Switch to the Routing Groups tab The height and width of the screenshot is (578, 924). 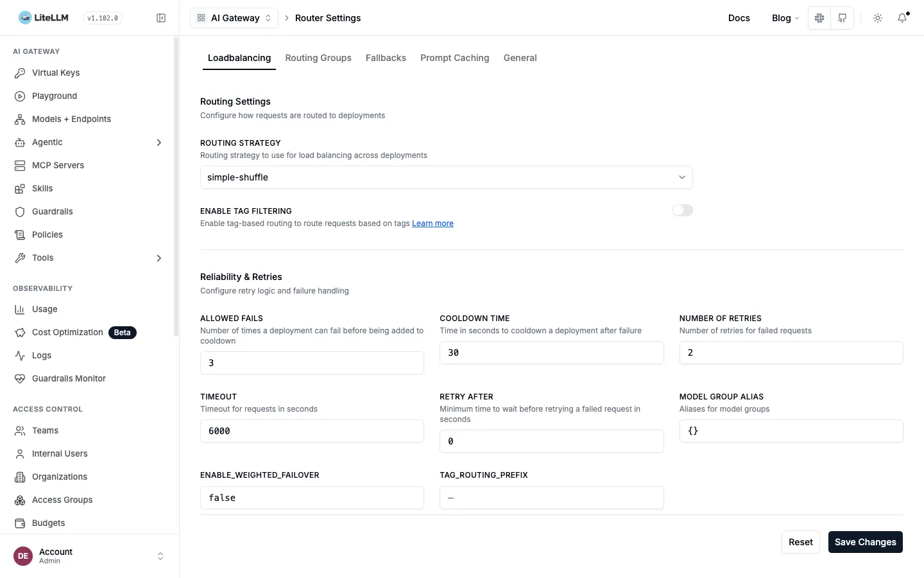pyautogui.click(x=318, y=58)
